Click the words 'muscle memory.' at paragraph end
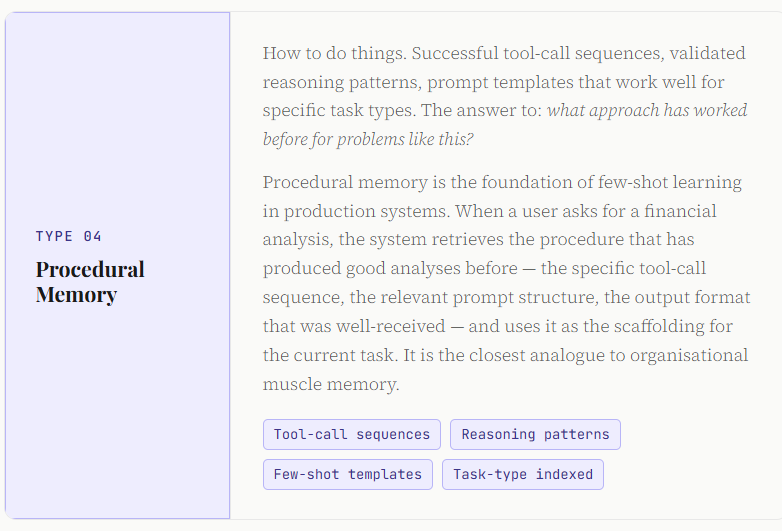The image size is (782, 531). pos(331,384)
